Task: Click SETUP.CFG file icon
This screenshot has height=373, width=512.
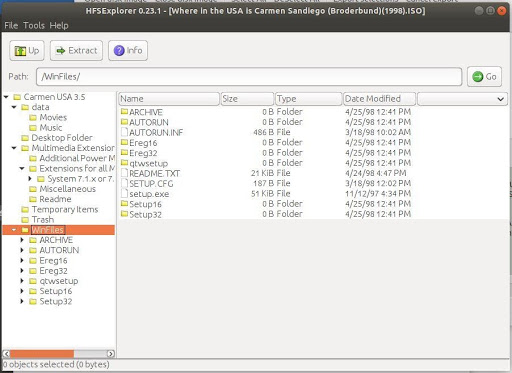Action: click(124, 183)
